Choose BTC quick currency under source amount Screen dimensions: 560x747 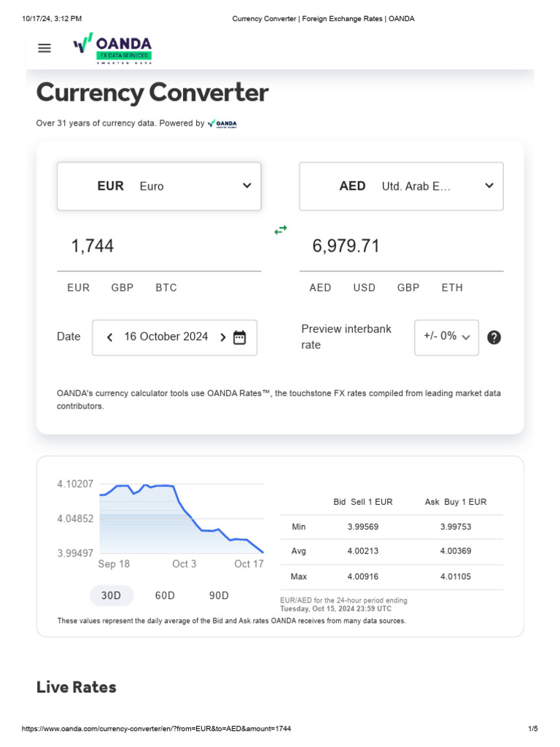(x=166, y=287)
